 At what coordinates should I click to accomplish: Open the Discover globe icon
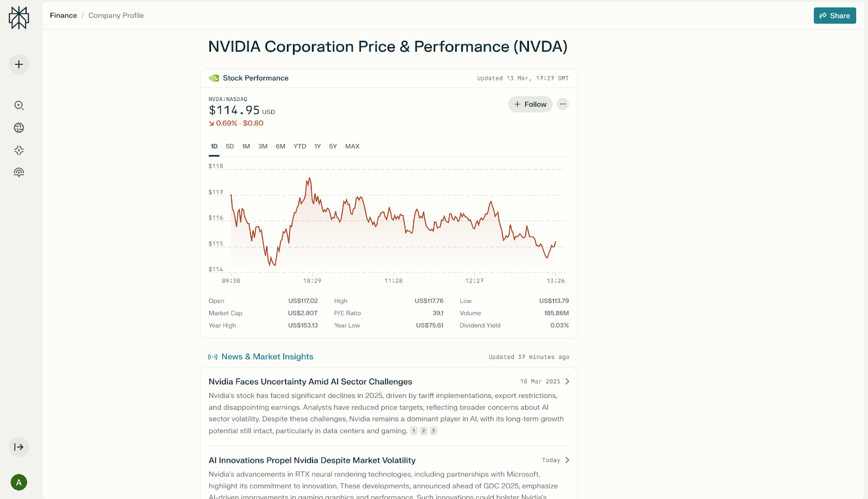[x=19, y=128]
